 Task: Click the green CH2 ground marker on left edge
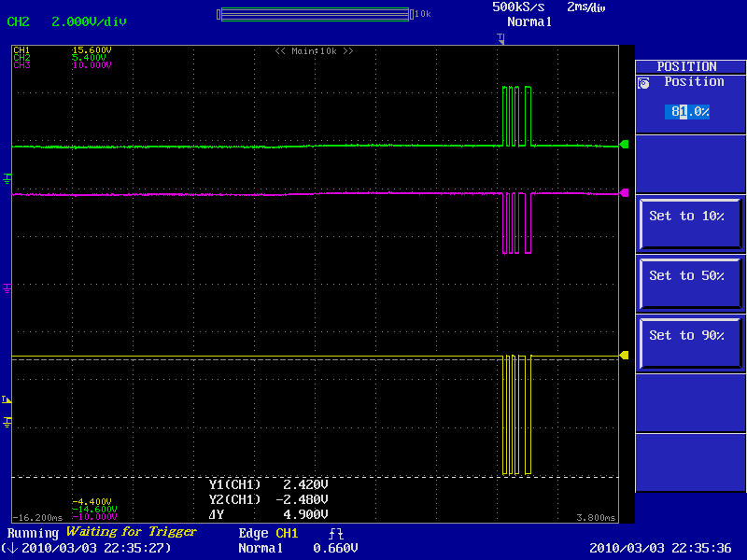[7, 178]
